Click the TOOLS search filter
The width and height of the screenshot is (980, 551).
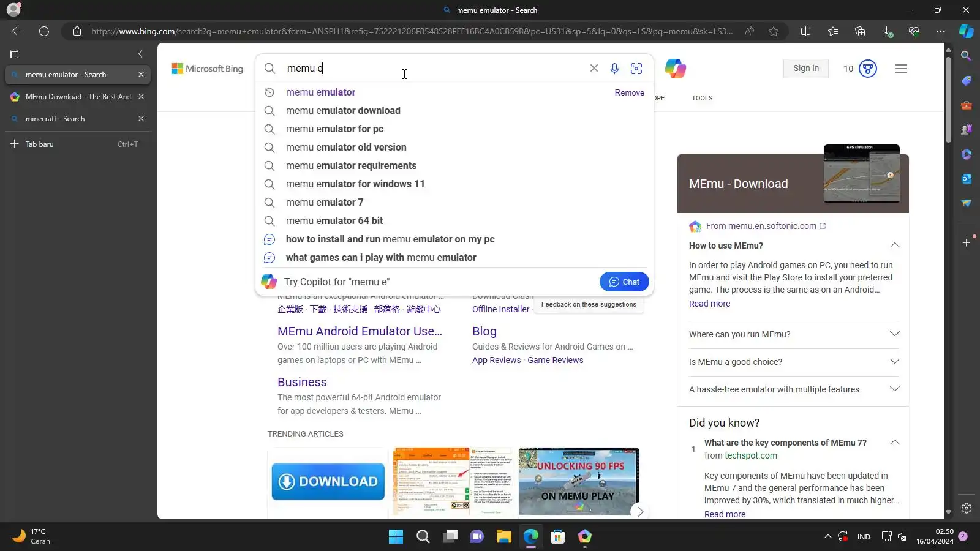pos(702,98)
